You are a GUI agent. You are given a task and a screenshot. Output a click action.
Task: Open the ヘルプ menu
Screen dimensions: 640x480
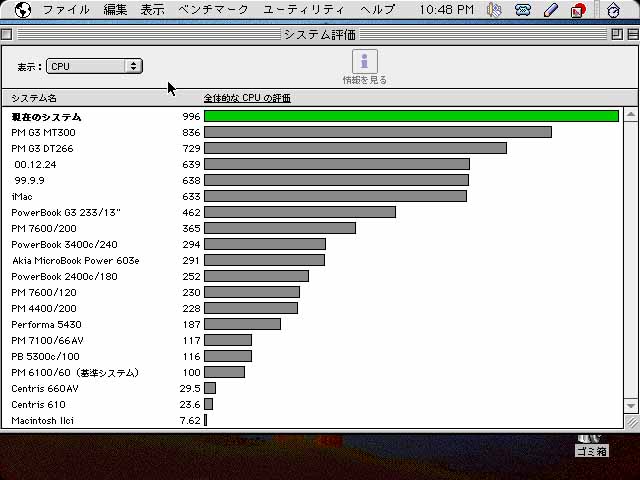(x=378, y=9)
